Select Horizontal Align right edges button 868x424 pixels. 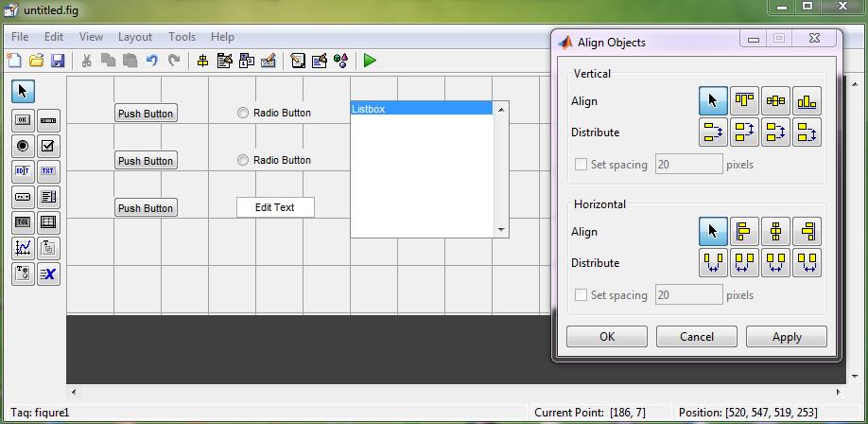(x=807, y=231)
